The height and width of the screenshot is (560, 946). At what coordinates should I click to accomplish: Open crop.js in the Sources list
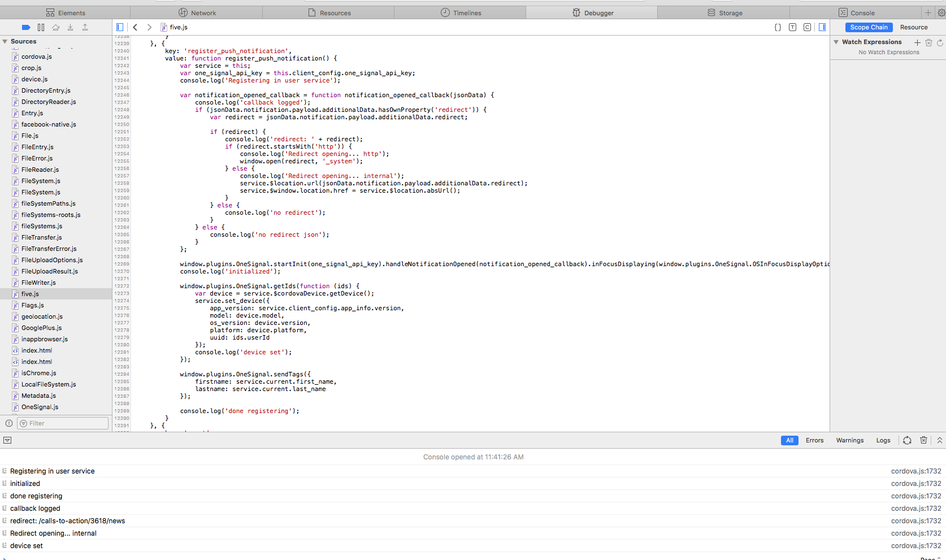coord(31,68)
